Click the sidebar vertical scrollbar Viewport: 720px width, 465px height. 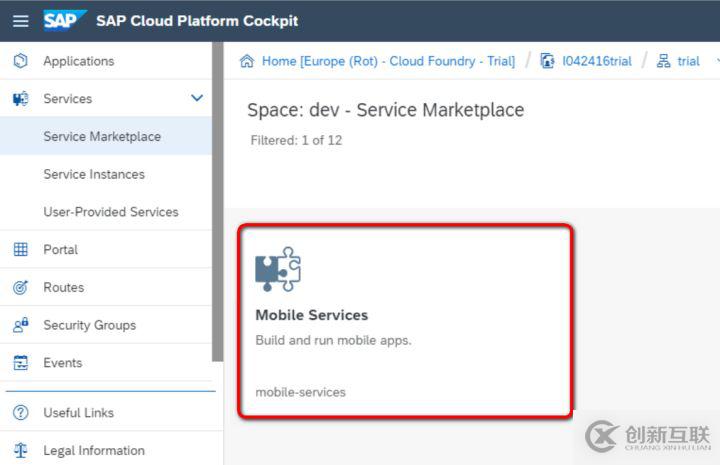coord(217,200)
